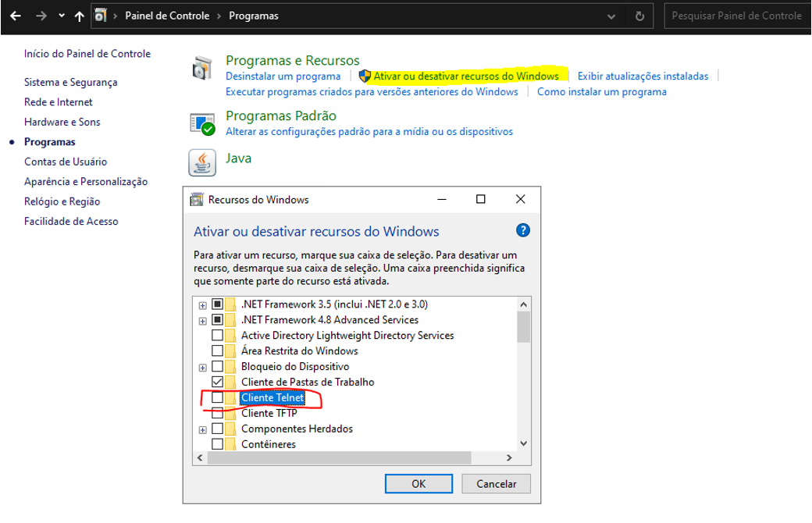Enable the Cliente Telnet checkbox
Screen dimensions: 812x523
pos(218,398)
